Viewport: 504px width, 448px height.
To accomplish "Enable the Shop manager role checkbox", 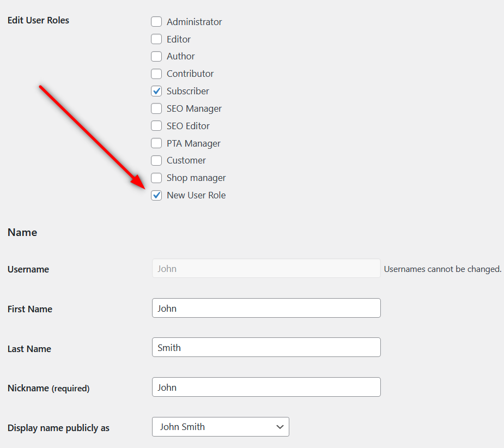I will [x=156, y=178].
